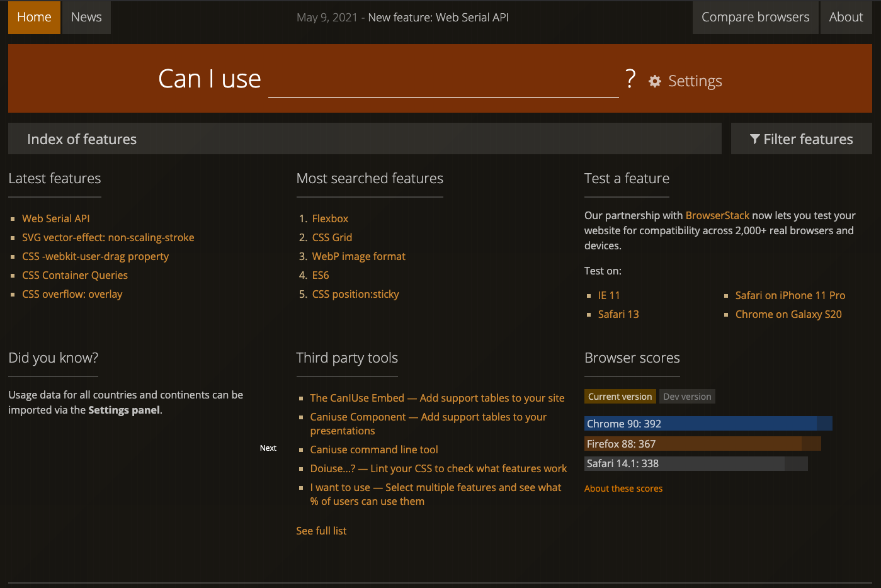This screenshot has width=881, height=588.
Task: Click the 'Most searched features' heading
Action: tap(370, 178)
